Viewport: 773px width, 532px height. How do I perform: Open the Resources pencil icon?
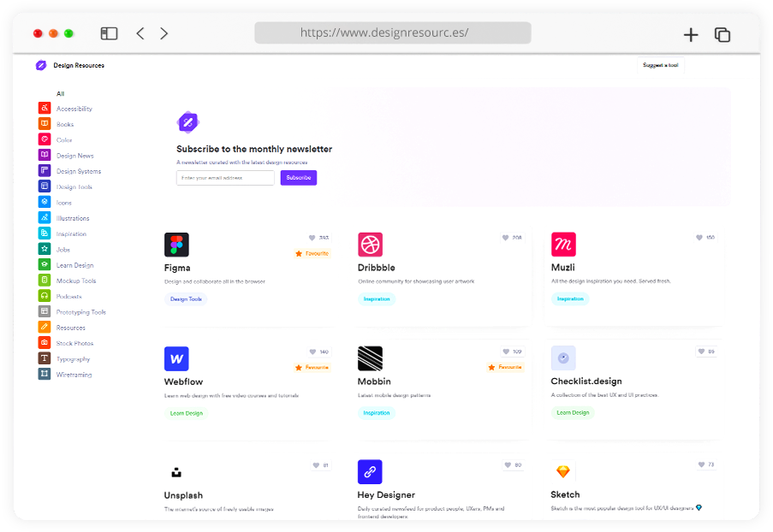[45, 327]
